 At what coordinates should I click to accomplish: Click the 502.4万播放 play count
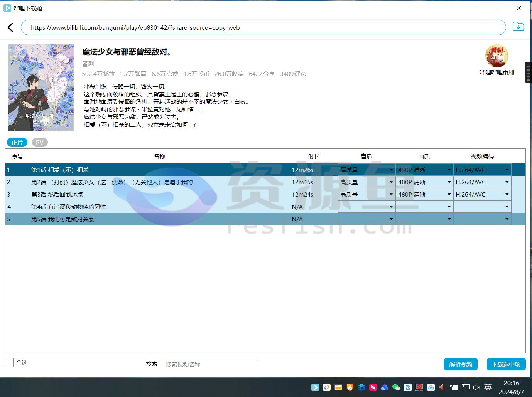(x=98, y=74)
